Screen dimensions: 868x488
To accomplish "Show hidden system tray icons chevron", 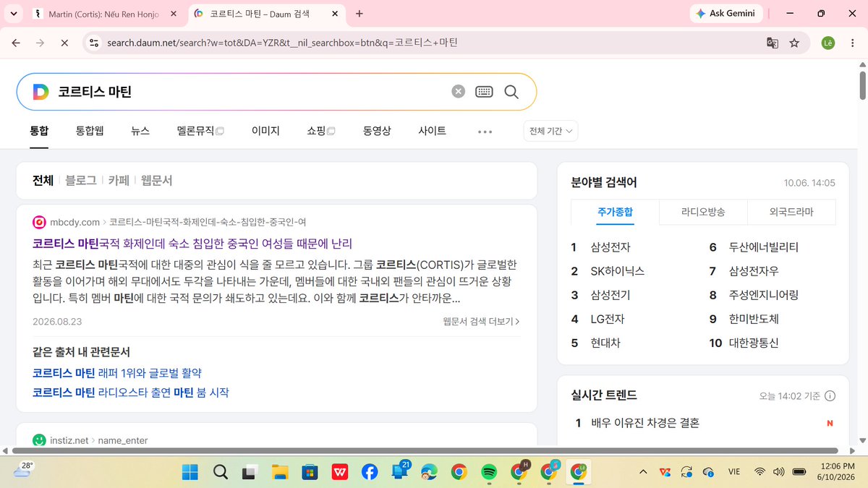I will tap(643, 472).
